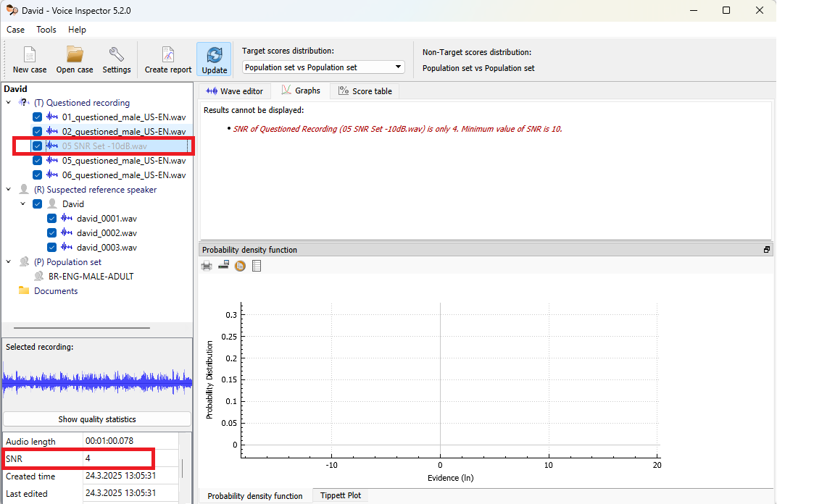Uncheck 01_questioned_male_US-EN.wav checkbox

point(37,117)
